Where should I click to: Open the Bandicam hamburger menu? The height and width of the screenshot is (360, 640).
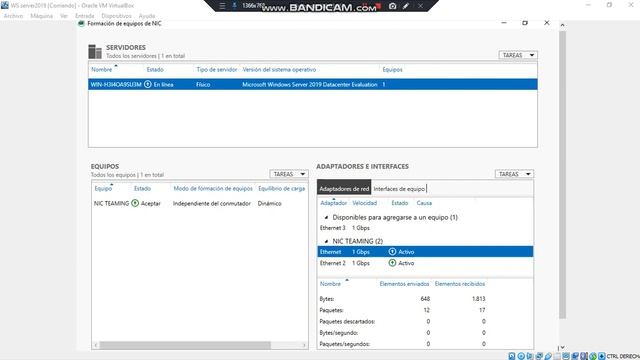point(222,6)
